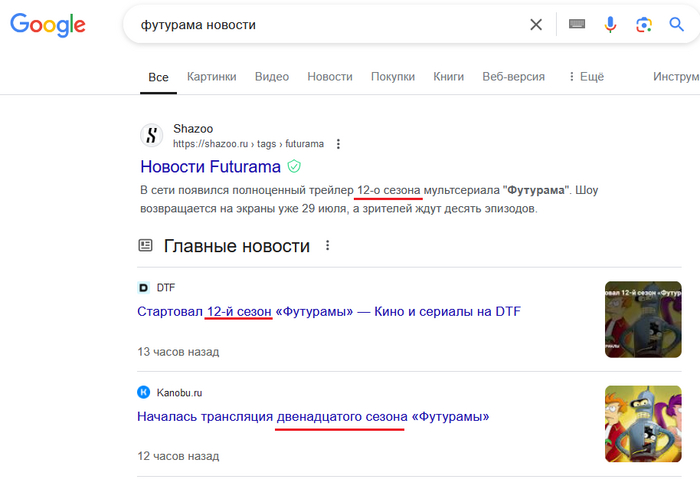The height and width of the screenshot is (486, 700).
Task: Click green verified shield near Новости Futurama
Action: pyautogui.click(x=294, y=166)
